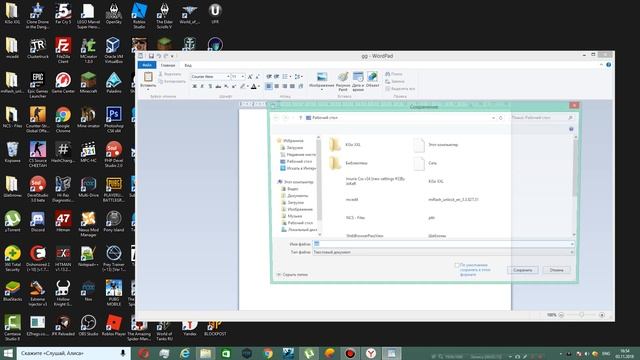Open the Paste dropdown arrow below the icon
The image size is (640, 360).
[148, 89]
